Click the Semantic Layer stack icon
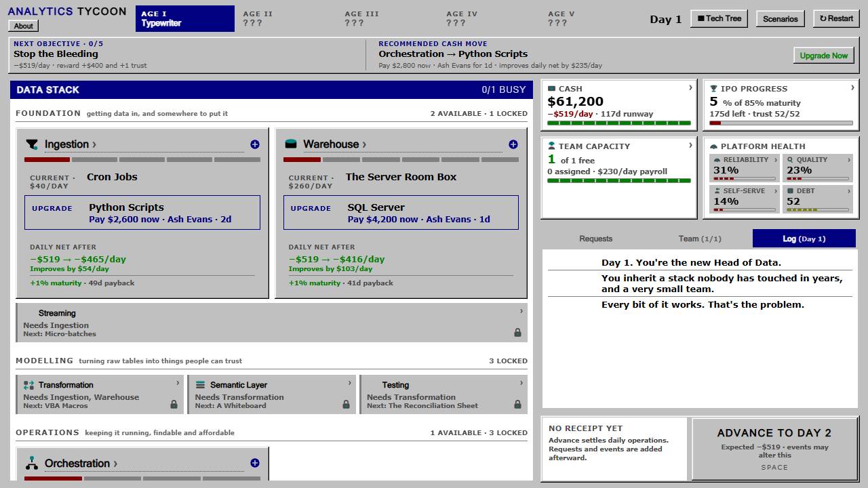Screen dimensions: 868x488 pyautogui.click(x=200, y=385)
